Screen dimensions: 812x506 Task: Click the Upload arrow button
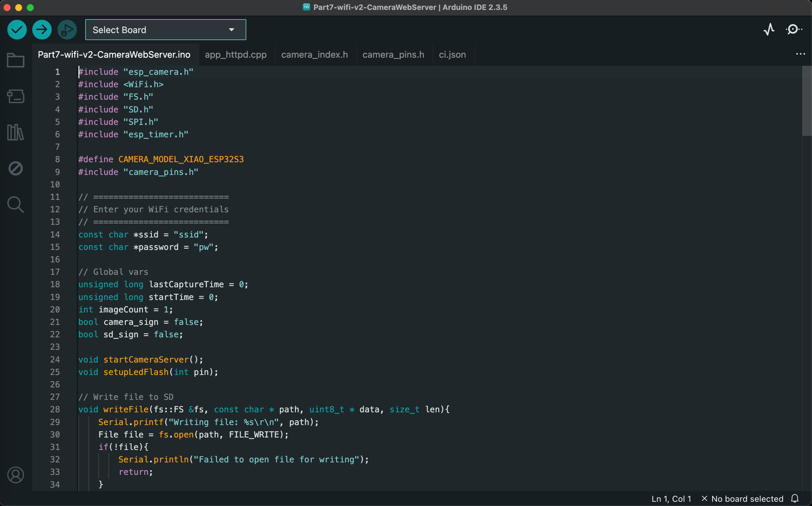42,30
